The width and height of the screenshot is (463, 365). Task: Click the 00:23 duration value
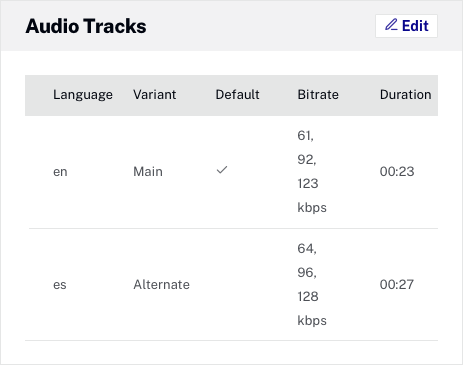[x=397, y=172]
